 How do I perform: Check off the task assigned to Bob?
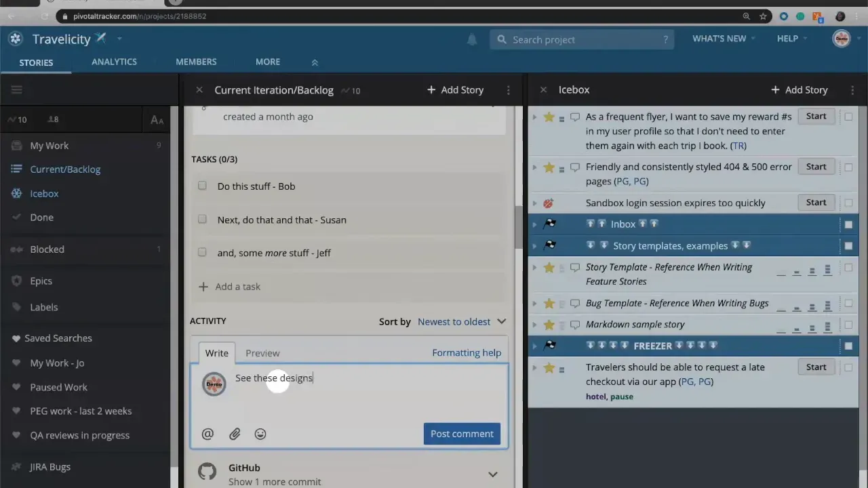(x=202, y=186)
